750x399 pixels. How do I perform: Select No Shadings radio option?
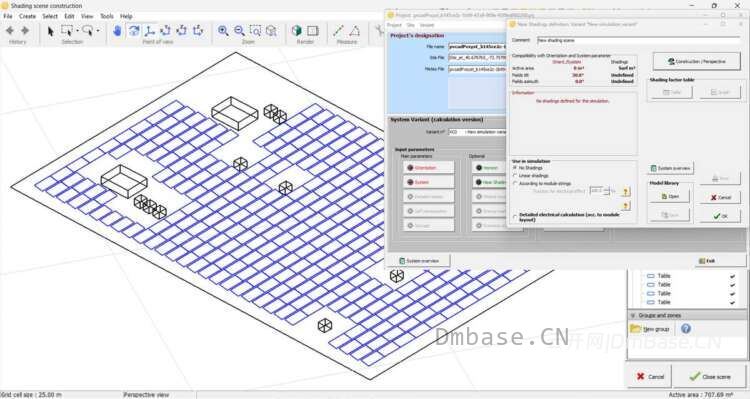515,168
